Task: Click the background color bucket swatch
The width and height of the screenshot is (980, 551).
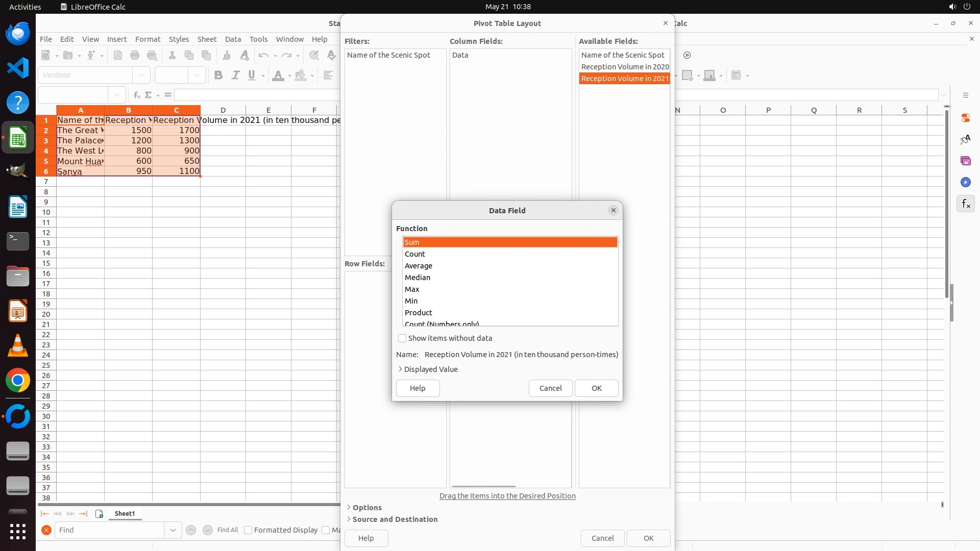Action: (x=301, y=76)
